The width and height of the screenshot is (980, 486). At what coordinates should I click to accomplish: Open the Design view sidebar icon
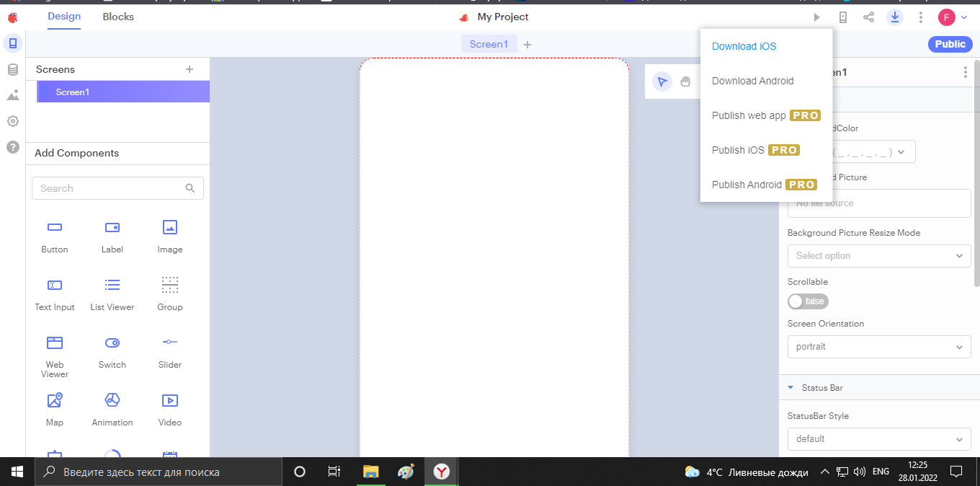point(12,43)
